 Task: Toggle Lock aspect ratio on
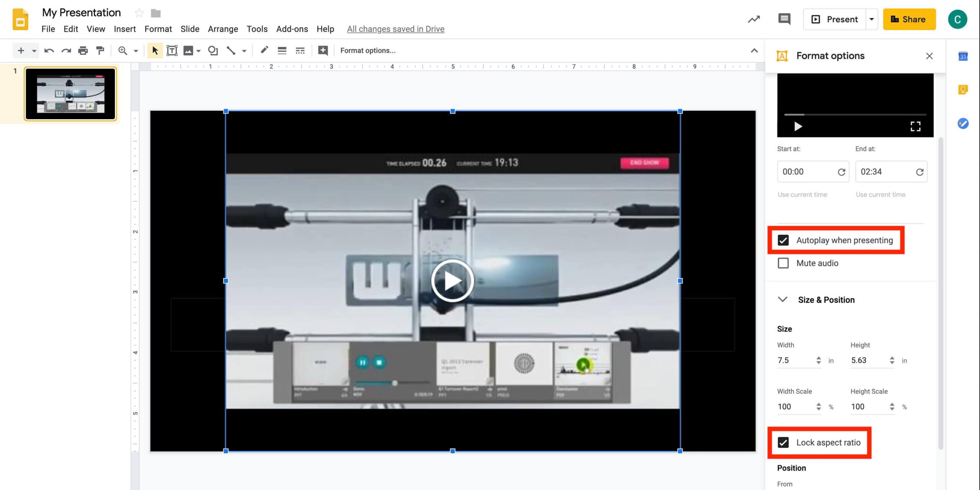pos(782,442)
